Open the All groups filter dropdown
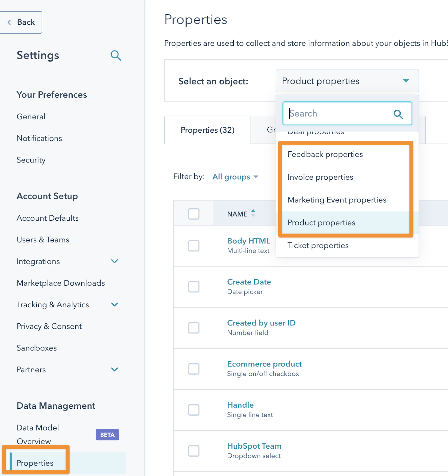Screen dimensions: 448x476 tap(235, 177)
